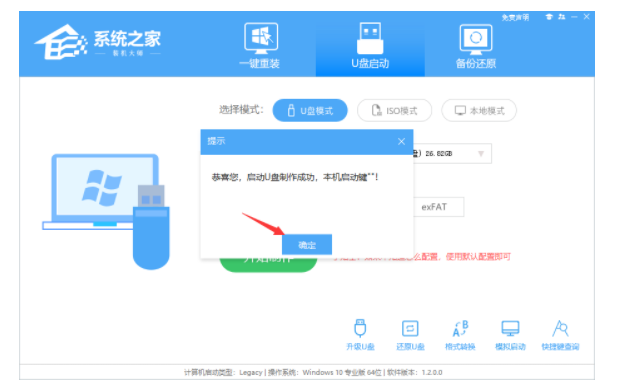This screenshot has width=626, height=389.
Task: Switch to ISO模式 mode
Action: (x=394, y=111)
